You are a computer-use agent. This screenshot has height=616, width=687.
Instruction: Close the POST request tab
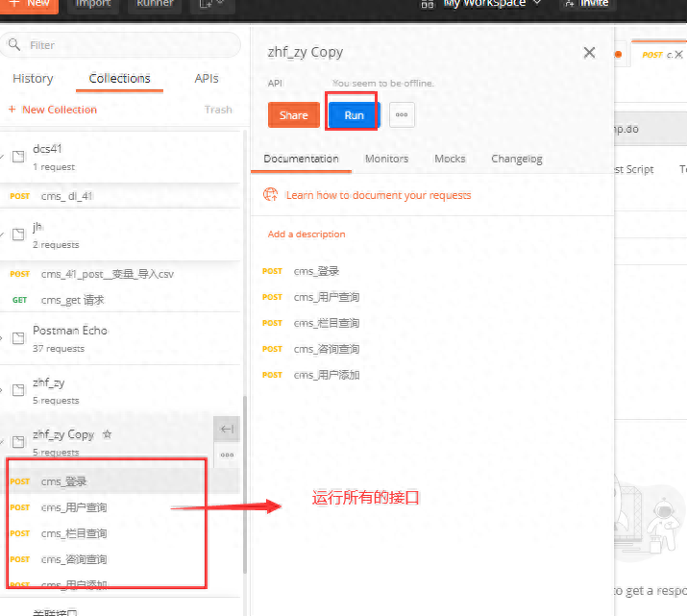pyautogui.click(x=678, y=55)
